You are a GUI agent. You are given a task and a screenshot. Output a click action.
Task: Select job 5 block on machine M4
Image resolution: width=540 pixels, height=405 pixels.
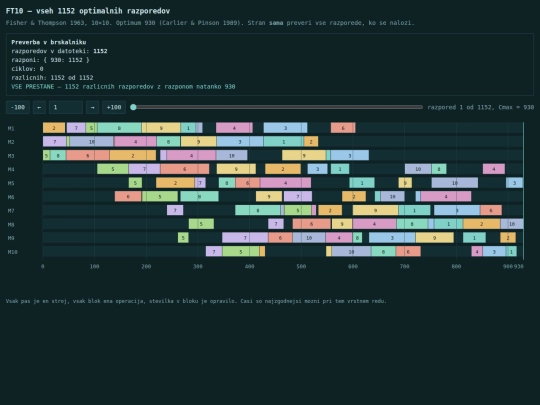[113, 169]
